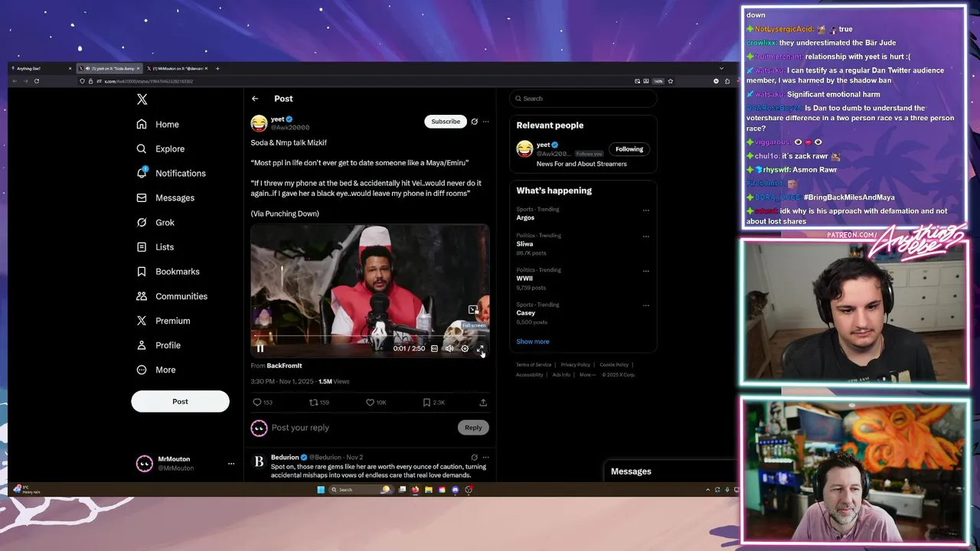Open the Terms of Service link
The width and height of the screenshot is (980, 551).
[x=534, y=365]
